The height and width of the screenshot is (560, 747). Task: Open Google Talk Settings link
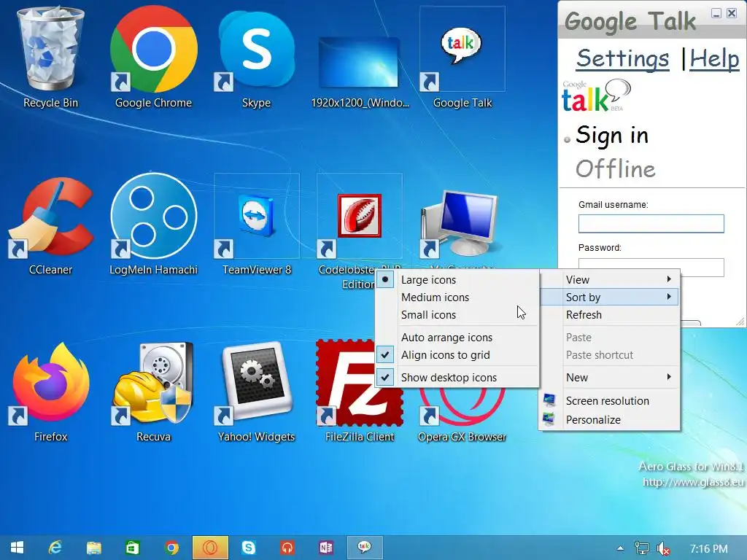coord(623,59)
